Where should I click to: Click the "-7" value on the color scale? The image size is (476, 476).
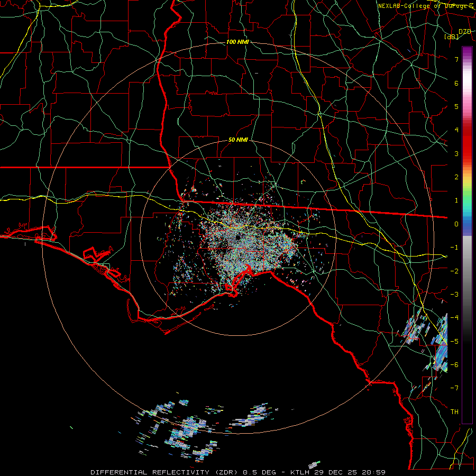[454, 388]
